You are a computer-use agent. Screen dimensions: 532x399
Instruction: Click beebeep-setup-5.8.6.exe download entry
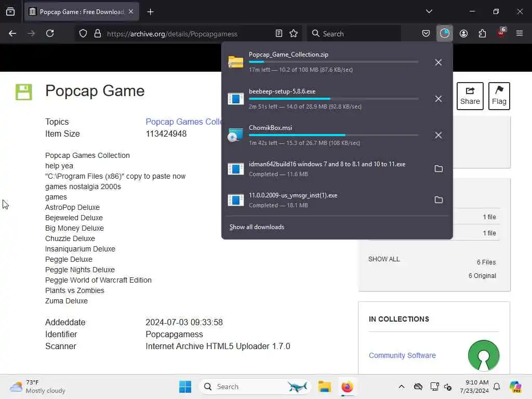tap(326, 99)
